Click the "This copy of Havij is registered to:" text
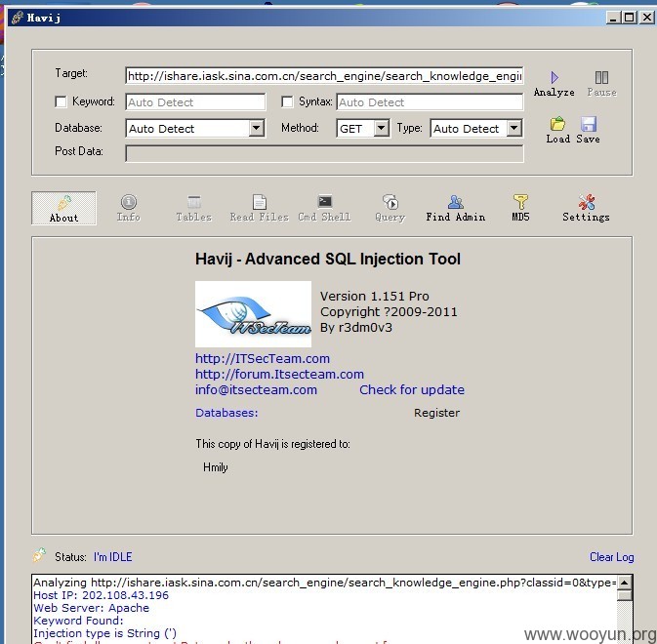657x644 pixels. [272, 444]
